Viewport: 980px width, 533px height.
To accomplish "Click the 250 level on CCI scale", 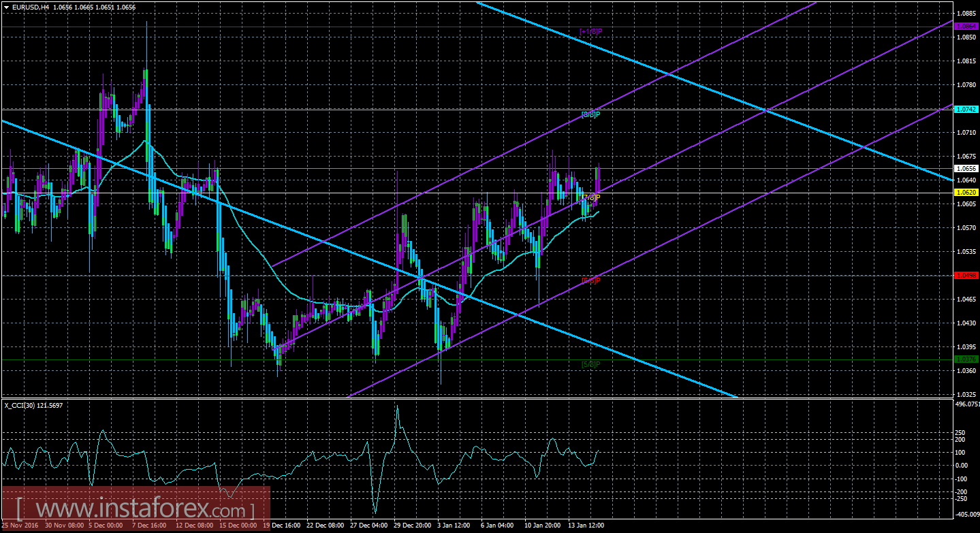I will (962, 432).
